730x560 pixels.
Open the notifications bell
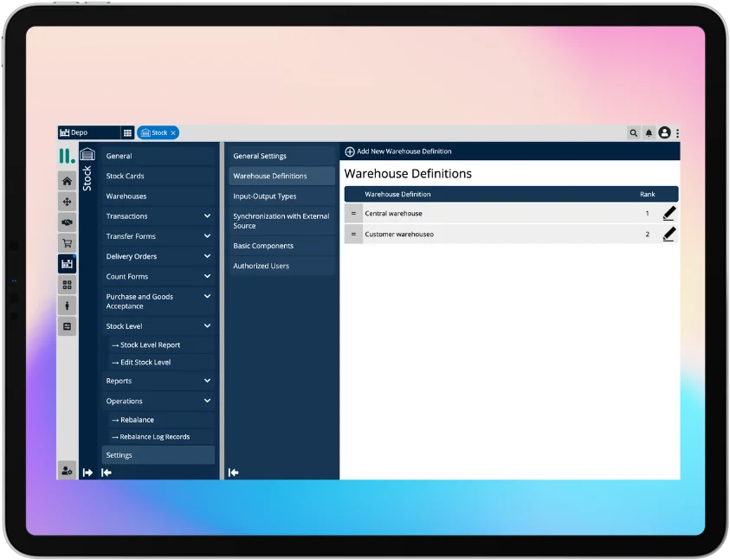649,133
